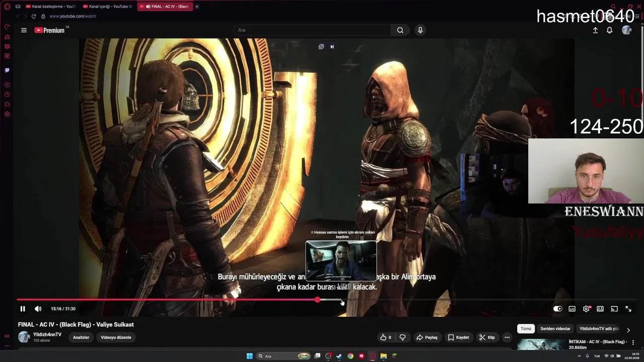Screen dimensions: 644x362
Task: Click Videoyu düzenle button
Action: point(116,337)
